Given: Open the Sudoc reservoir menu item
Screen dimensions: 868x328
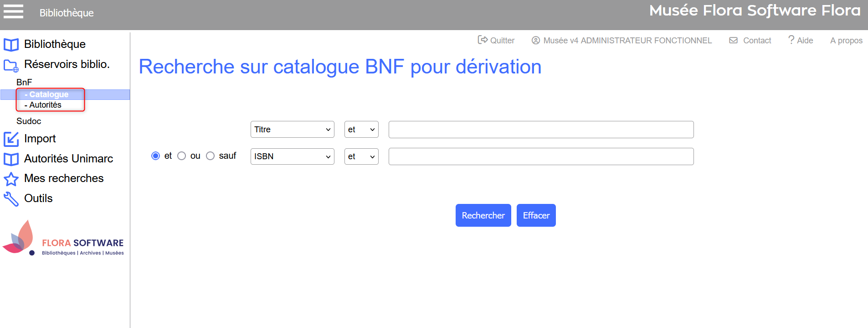Looking at the screenshot, I should point(29,121).
